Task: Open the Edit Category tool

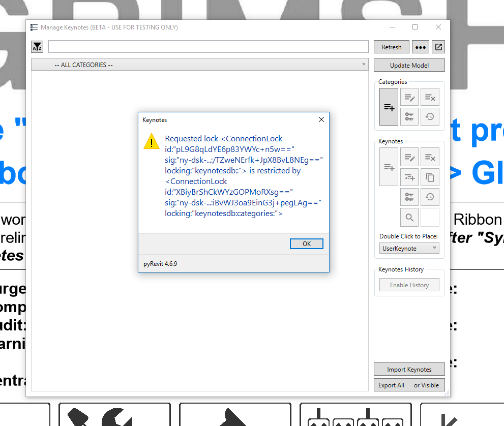Action: (409, 97)
